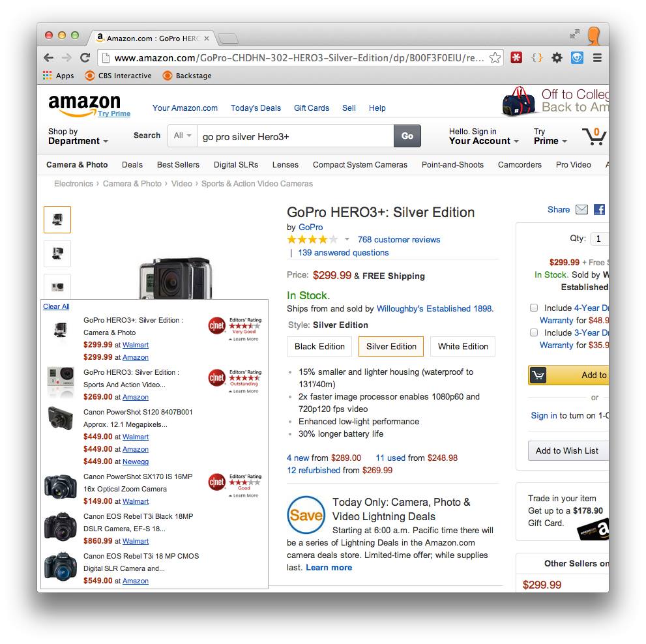
Task: Enable the 3-Year Warranty checkbox
Action: tap(533, 332)
